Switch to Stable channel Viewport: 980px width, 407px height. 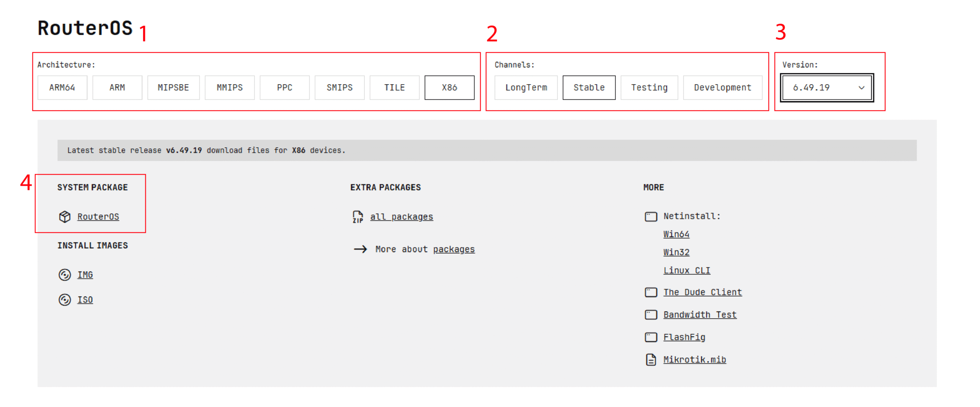(x=589, y=88)
